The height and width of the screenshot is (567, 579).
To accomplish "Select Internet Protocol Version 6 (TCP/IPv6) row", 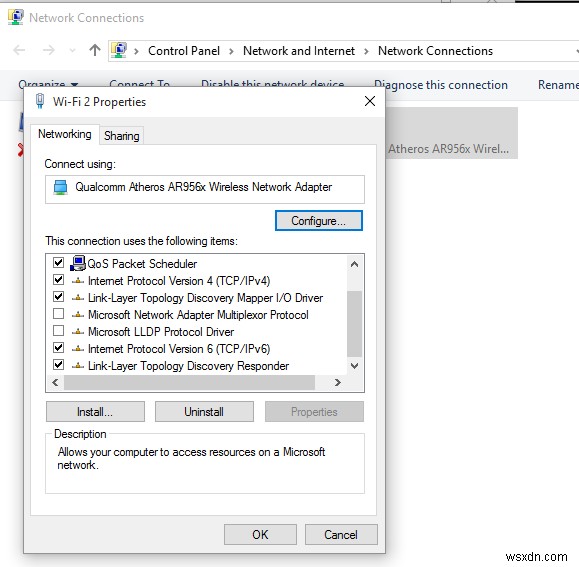I will (x=179, y=349).
